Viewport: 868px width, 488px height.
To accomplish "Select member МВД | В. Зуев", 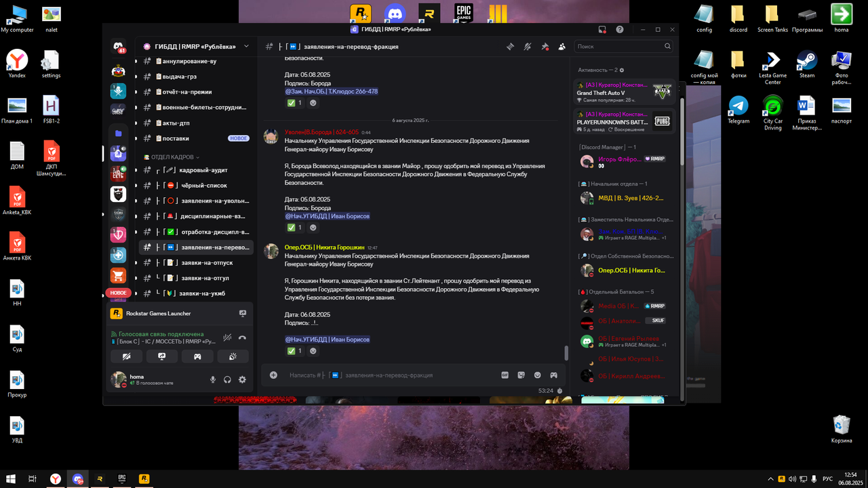I will pyautogui.click(x=624, y=198).
